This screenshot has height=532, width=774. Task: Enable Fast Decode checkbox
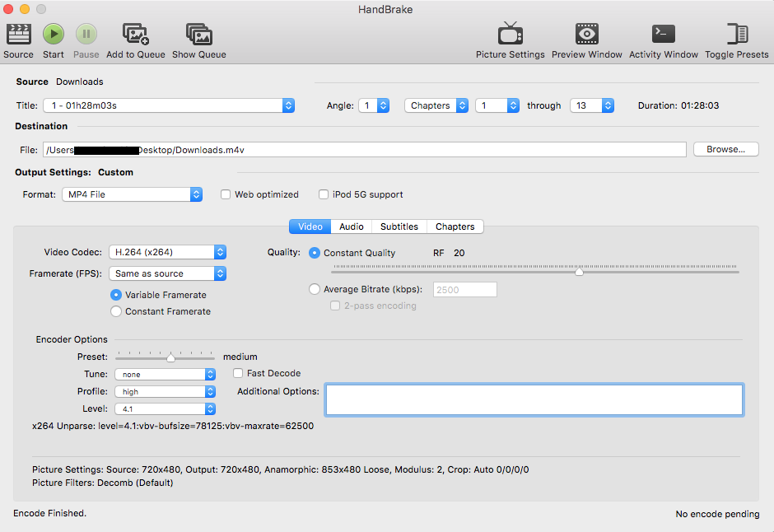pyautogui.click(x=238, y=373)
